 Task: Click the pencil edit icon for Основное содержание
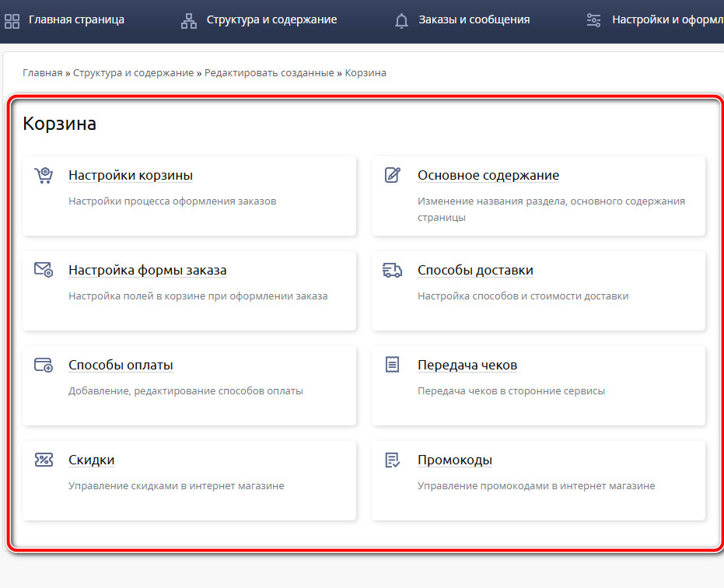pos(393,175)
